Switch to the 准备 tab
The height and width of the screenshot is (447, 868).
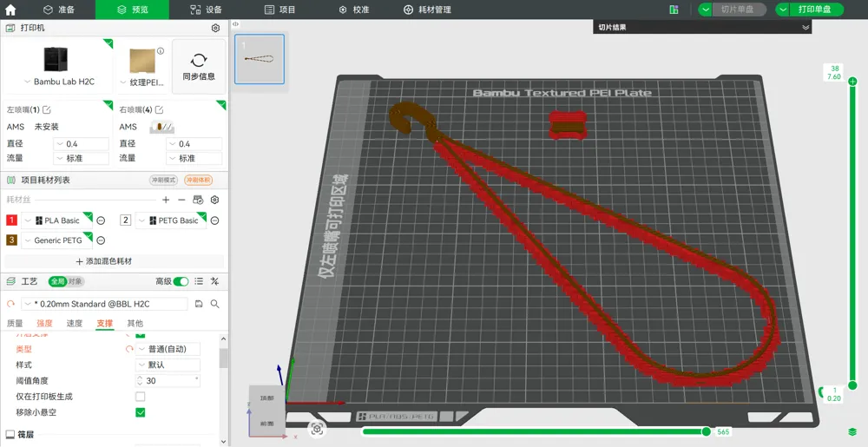coord(59,10)
